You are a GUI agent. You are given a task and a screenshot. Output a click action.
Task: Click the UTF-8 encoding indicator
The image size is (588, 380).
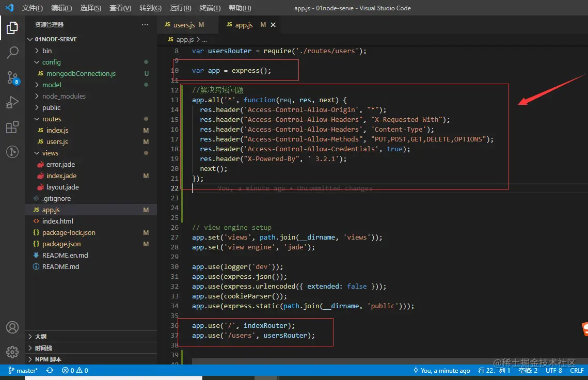[x=553, y=370]
